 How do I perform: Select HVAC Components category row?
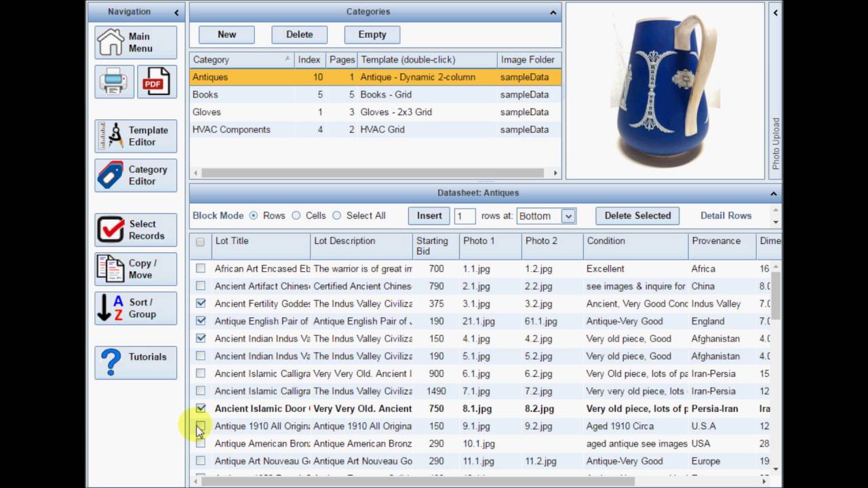376,129
